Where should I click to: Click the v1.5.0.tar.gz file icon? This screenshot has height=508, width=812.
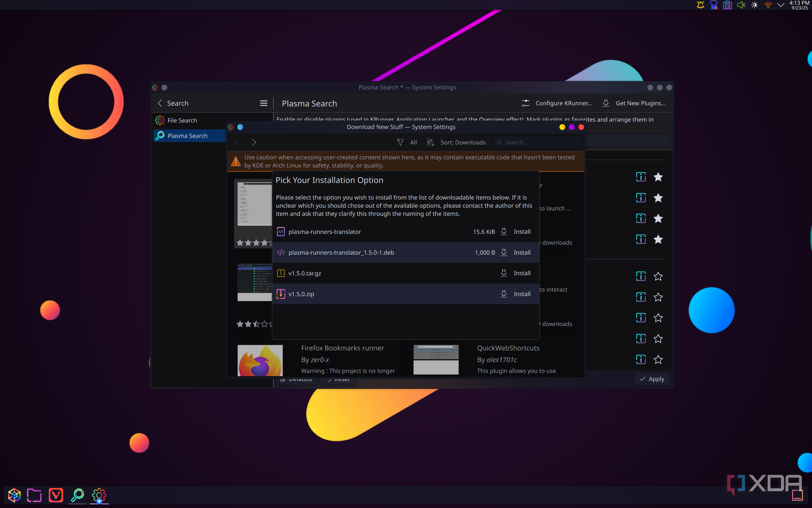click(x=281, y=273)
